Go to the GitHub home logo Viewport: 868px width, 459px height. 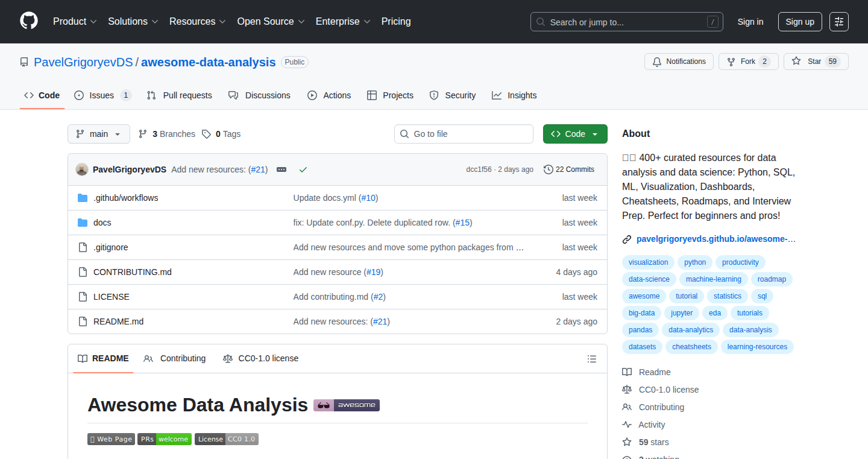29,22
